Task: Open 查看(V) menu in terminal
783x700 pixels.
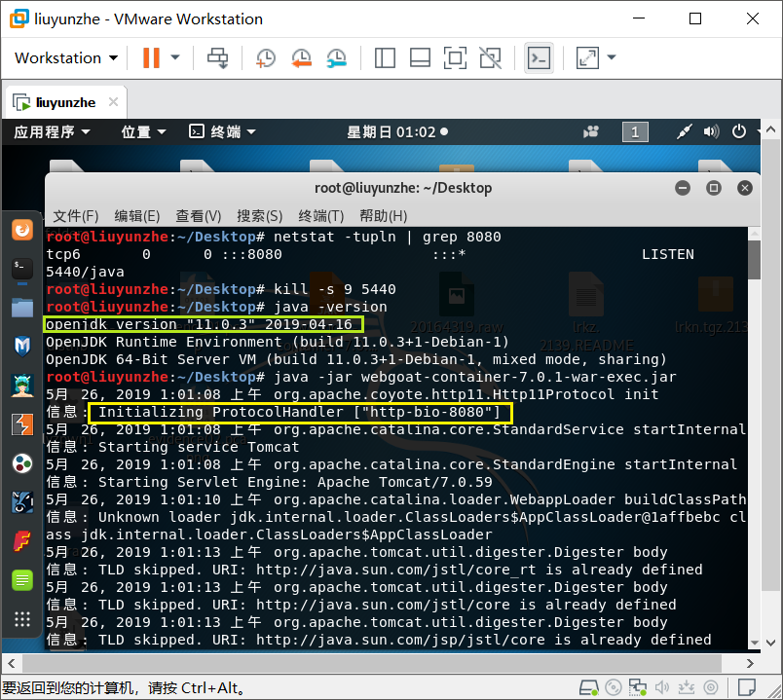Action: tap(199, 216)
